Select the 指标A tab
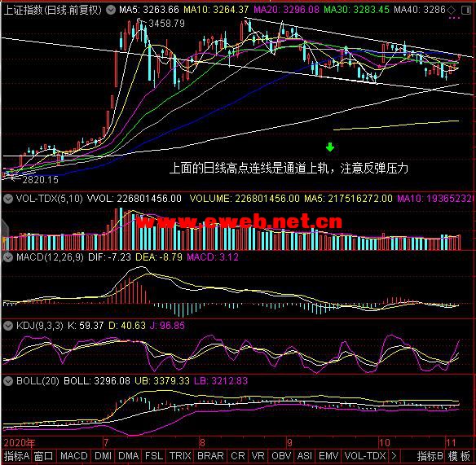The image size is (476, 465). (x=16, y=456)
